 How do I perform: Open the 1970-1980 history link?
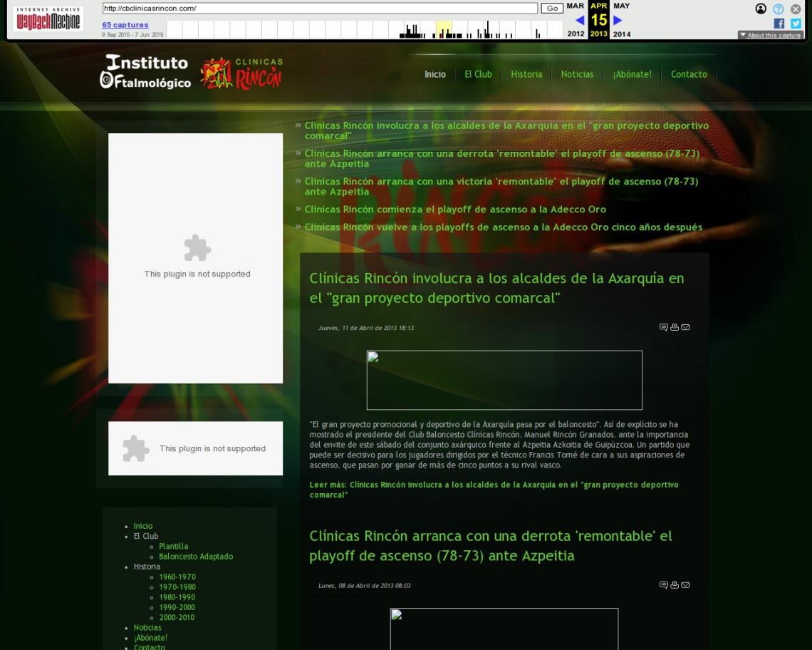[177, 587]
